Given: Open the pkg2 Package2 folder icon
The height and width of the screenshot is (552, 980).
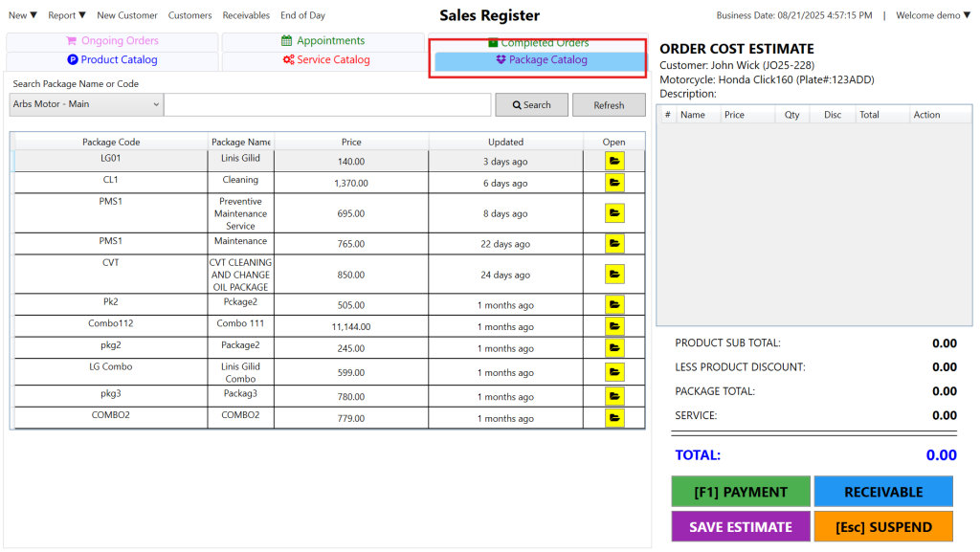Looking at the screenshot, I should pos(614,348).
